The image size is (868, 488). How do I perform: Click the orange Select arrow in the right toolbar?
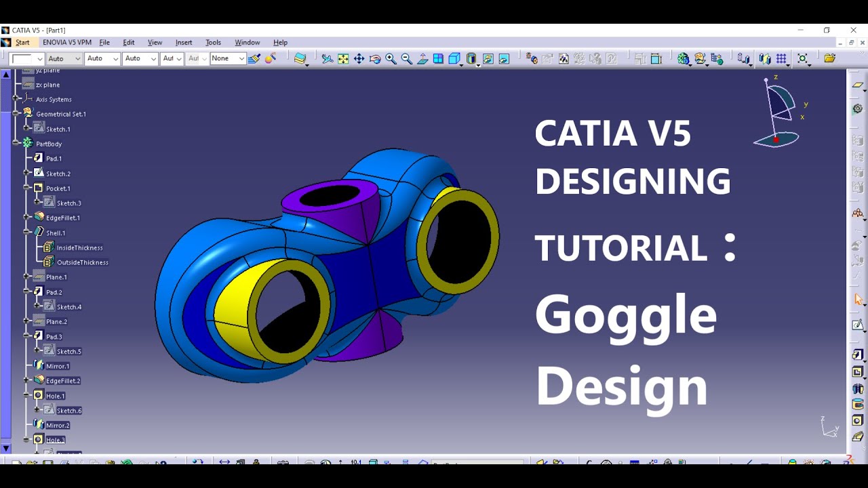[858, 300]
